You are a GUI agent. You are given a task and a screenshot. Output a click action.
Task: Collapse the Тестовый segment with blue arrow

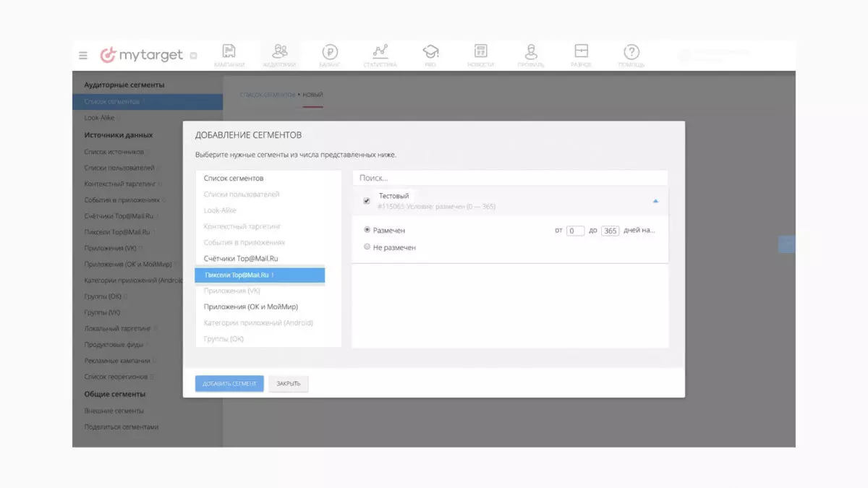tap(655, 201)
